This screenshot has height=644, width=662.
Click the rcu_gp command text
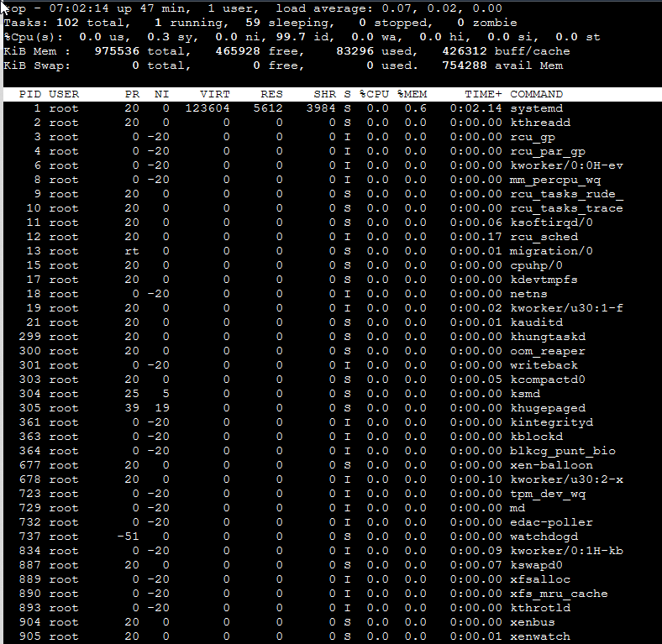coord(533,137)
